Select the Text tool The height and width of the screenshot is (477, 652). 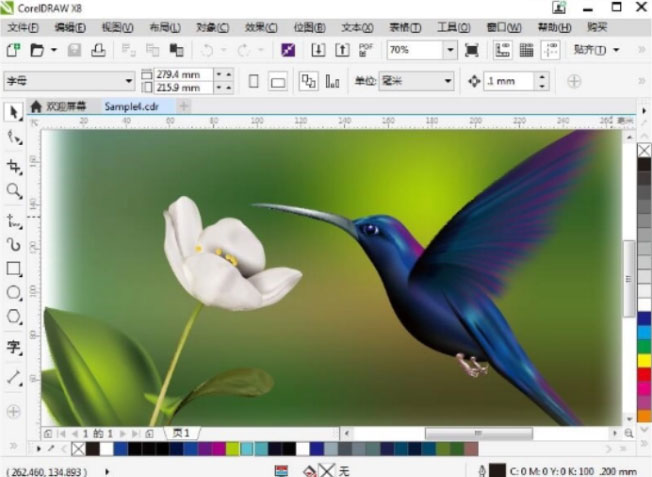point(14,347)
